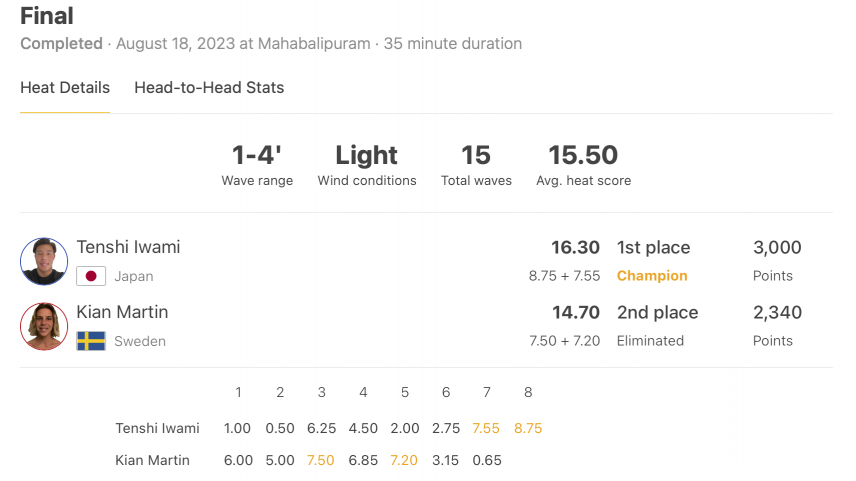Click the Sweden flag icon
856x481 pixels.
click(91, 341)
